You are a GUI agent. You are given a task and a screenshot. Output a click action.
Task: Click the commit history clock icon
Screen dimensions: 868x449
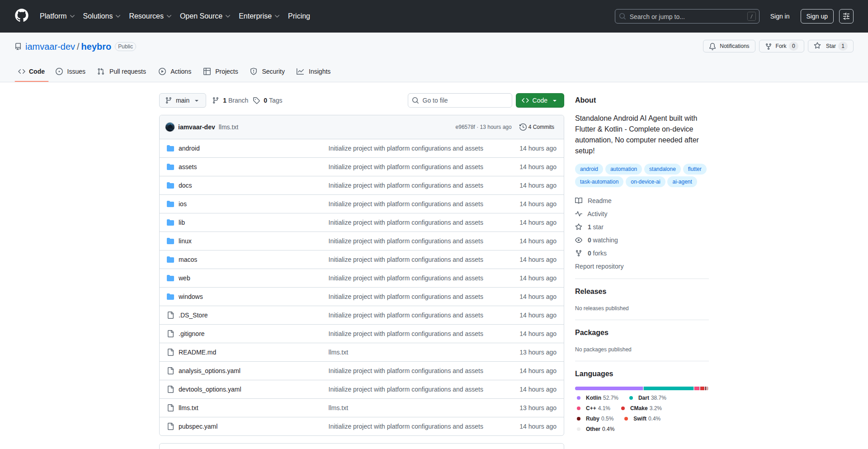[523, 127]
